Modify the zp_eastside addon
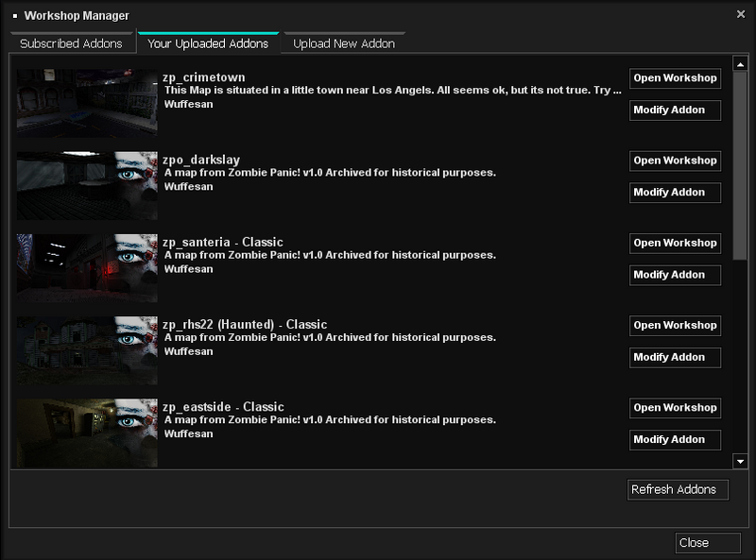Image resolution: width=756 pixels, height=560 pixels. (x=675, y=439)
